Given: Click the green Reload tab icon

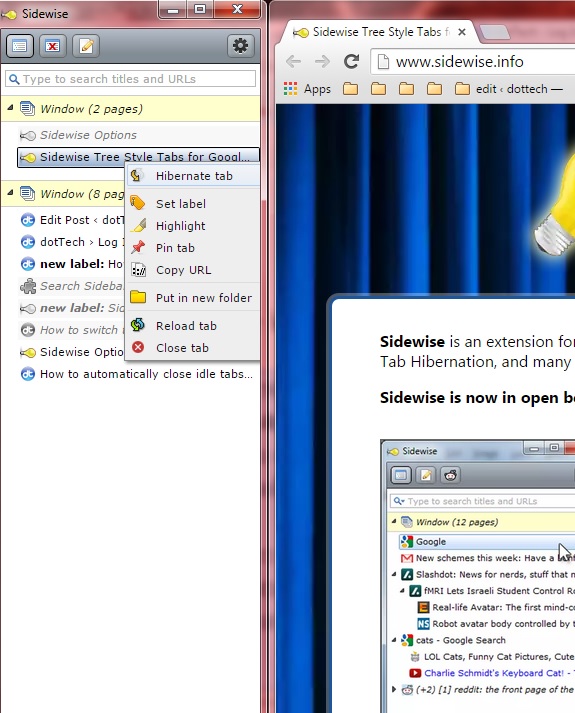Looking at the screenshot, I should (x=138, y=325).
